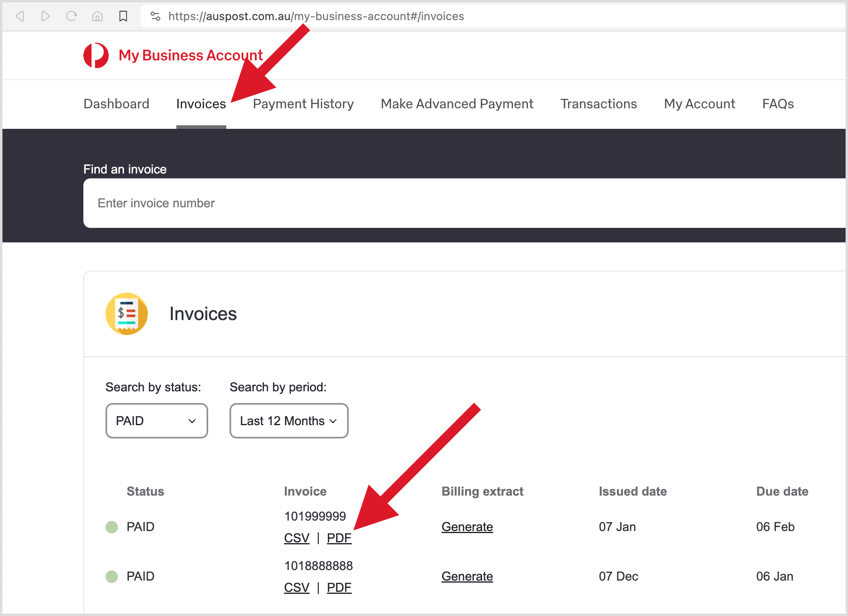This screenshot has width=848, height=616.
Task: Click the browser back navigation arrow
Action: click(x=20, y=16)
